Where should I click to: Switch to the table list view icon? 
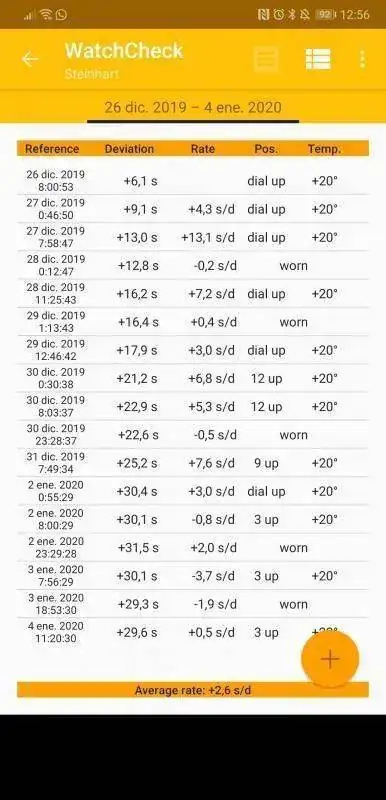[x=318, y=59]
